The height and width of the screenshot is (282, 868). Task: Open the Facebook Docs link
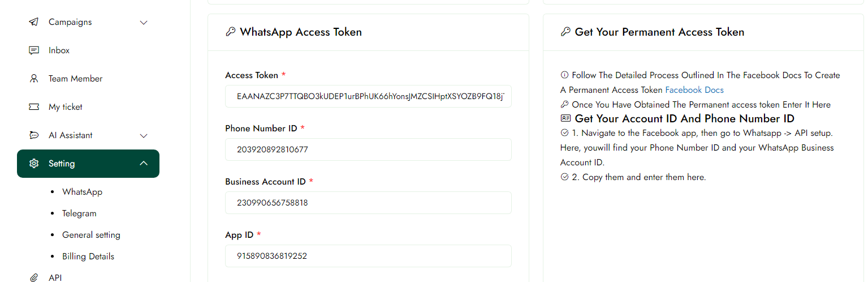click(694, 90)
